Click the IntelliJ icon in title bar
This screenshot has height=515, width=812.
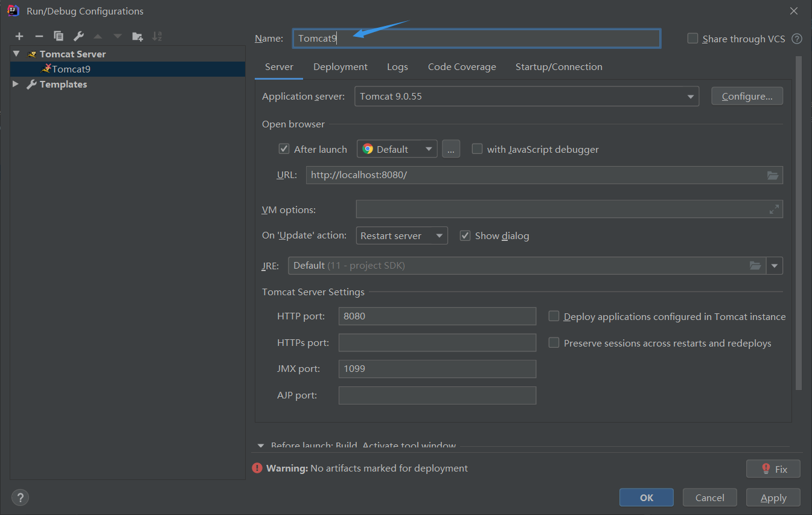click(x=12, y=11)
